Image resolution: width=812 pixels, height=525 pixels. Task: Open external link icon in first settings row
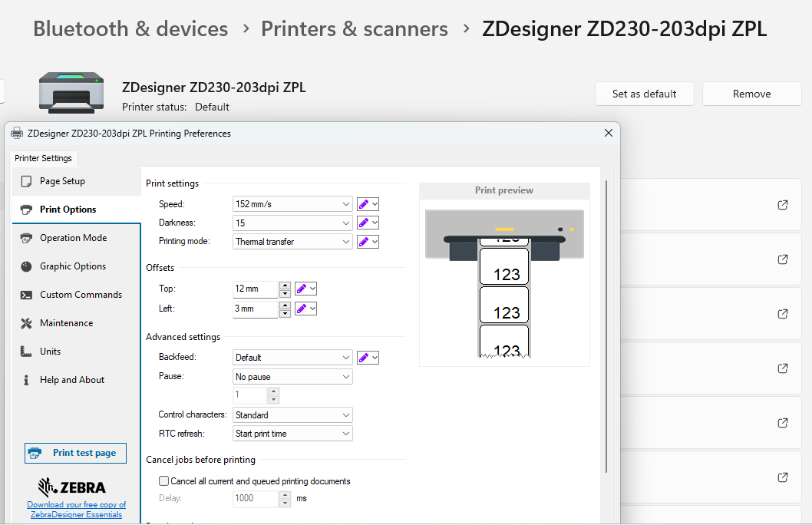(783, 205)
